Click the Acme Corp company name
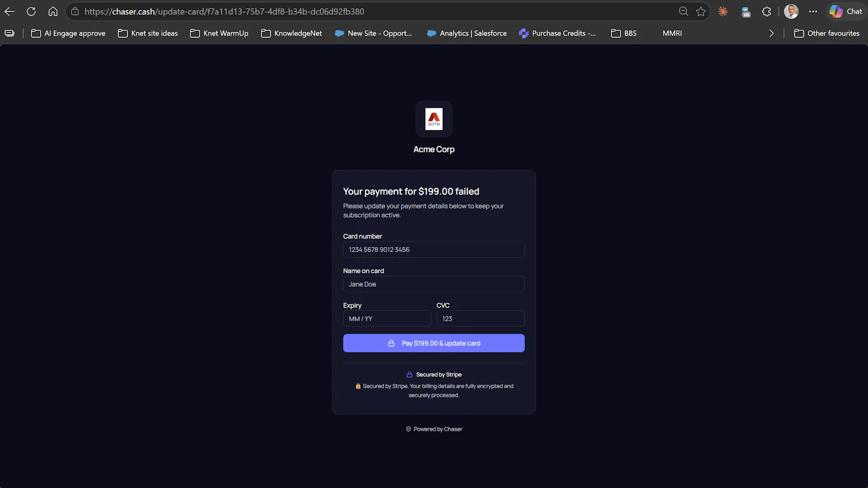 point(434,149)
